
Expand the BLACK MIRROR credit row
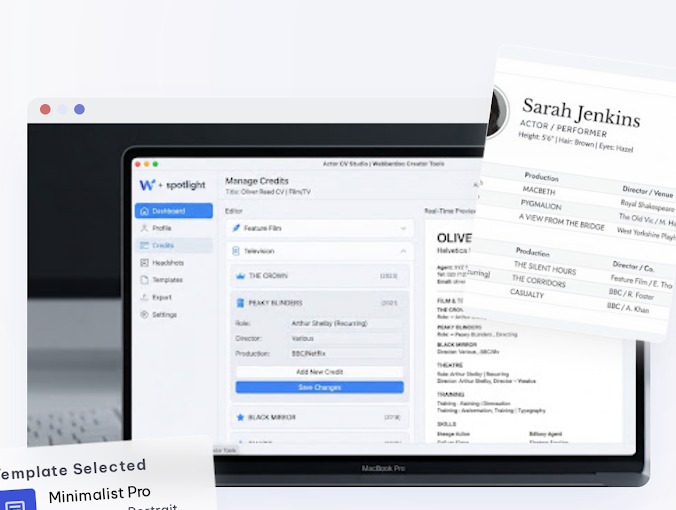[x=319, y=417]
